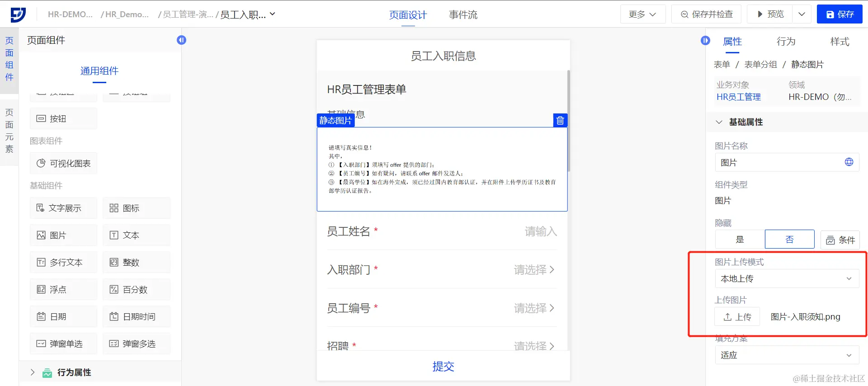Viewport: 868px width, 386px height.
Task: Click the 上传 image button
Action: coord(737,317)
